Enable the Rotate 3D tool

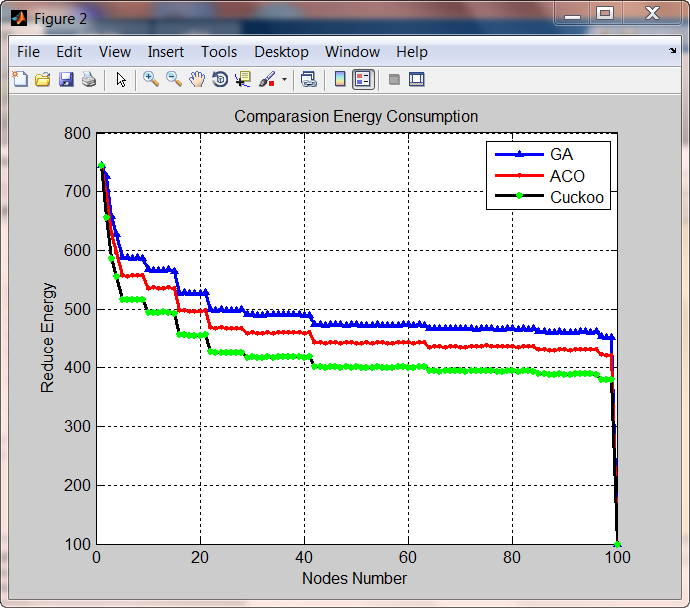coord(220,80)
